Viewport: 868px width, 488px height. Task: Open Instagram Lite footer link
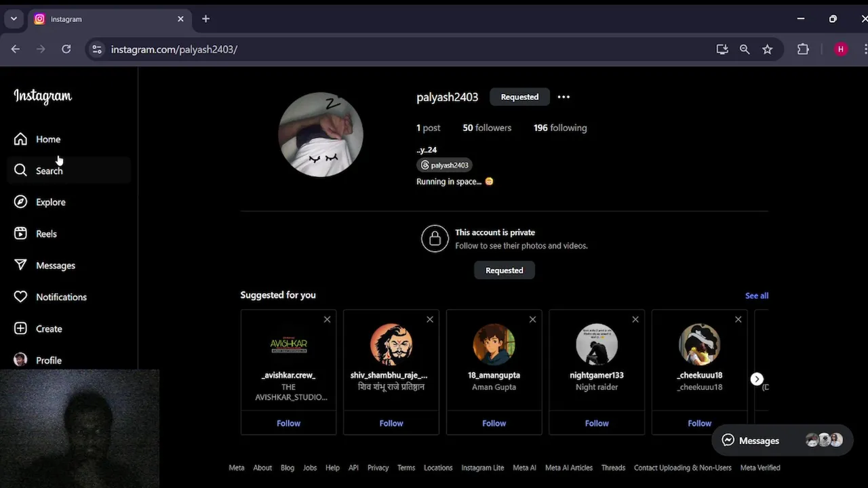(483, 468)
